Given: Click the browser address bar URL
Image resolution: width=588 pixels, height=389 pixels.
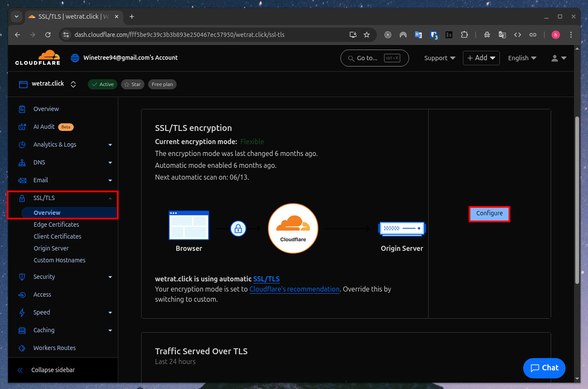Looking at the screenshot, I should tap(179, 35).
